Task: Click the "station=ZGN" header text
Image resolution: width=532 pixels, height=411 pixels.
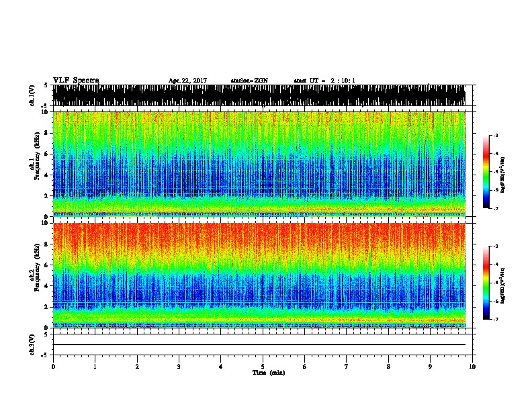Action: pyautogui.click(x=249, y=81)
